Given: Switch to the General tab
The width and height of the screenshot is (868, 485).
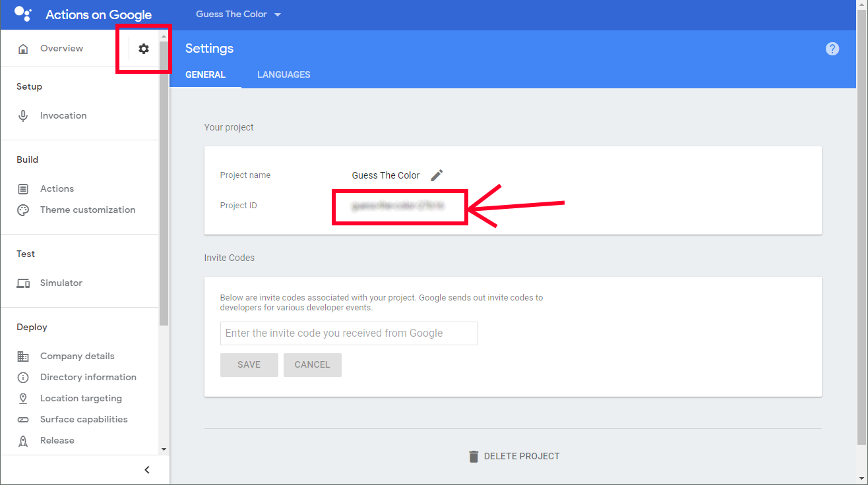Looking at the screenshot, I should [x=205, y=74].
